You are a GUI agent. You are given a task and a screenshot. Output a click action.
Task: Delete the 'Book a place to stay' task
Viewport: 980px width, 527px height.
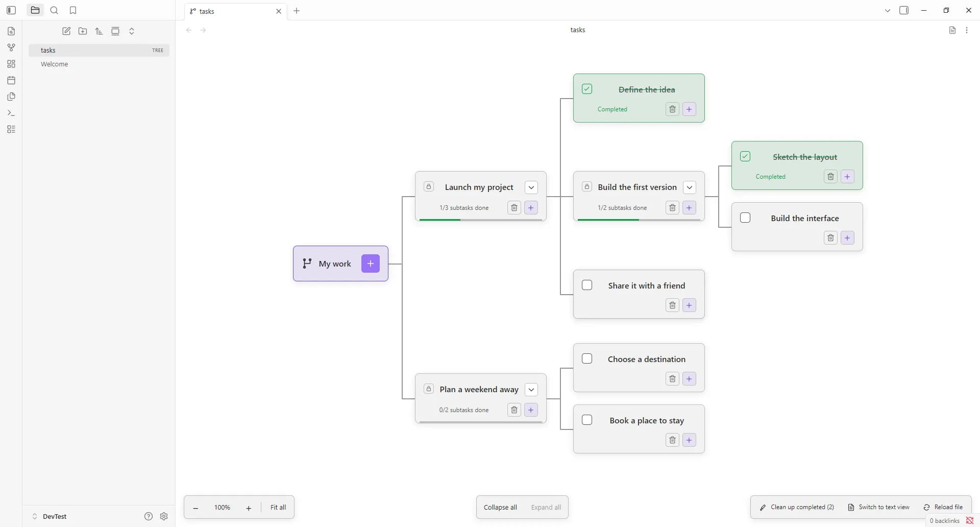point(672,440)
